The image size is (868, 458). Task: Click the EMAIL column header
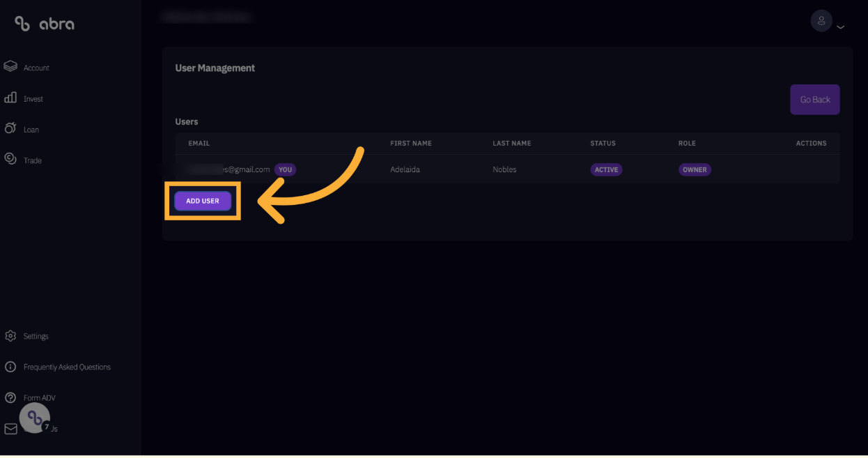(199, 143)
